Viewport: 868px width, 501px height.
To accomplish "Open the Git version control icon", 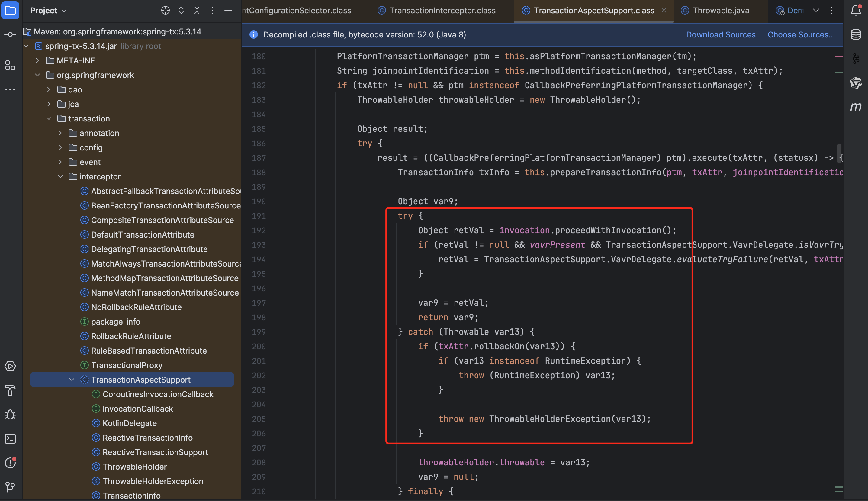I will (10, 486).
